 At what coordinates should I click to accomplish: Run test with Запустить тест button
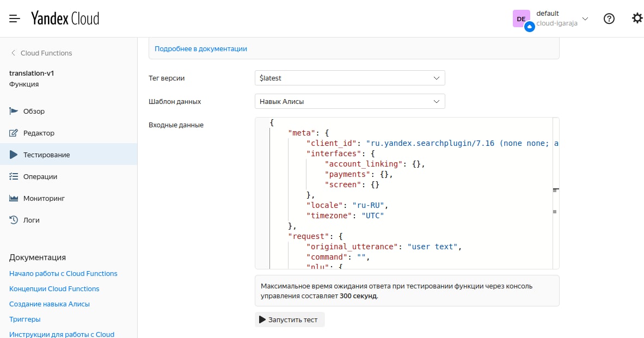click(290, 319)
